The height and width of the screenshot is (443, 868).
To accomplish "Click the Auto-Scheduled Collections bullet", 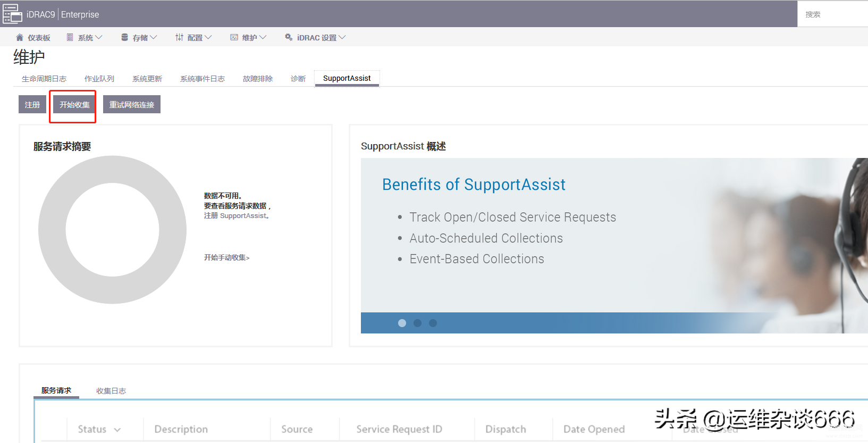I will pos(486,238).
